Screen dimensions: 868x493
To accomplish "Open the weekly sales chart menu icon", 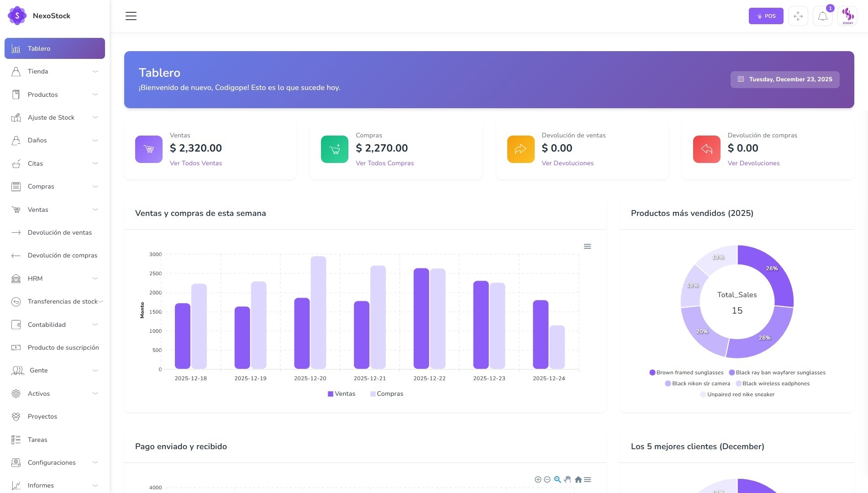I will [587, 246].
